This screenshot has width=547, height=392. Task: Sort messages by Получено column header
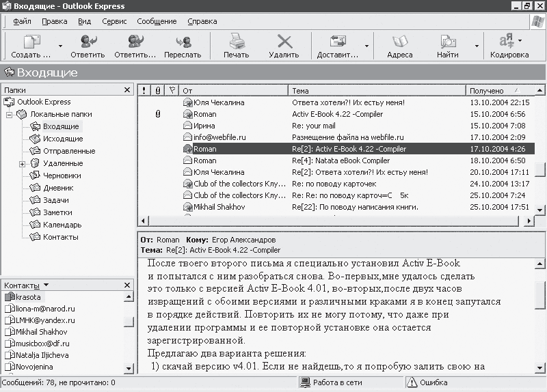coord(487,91)
